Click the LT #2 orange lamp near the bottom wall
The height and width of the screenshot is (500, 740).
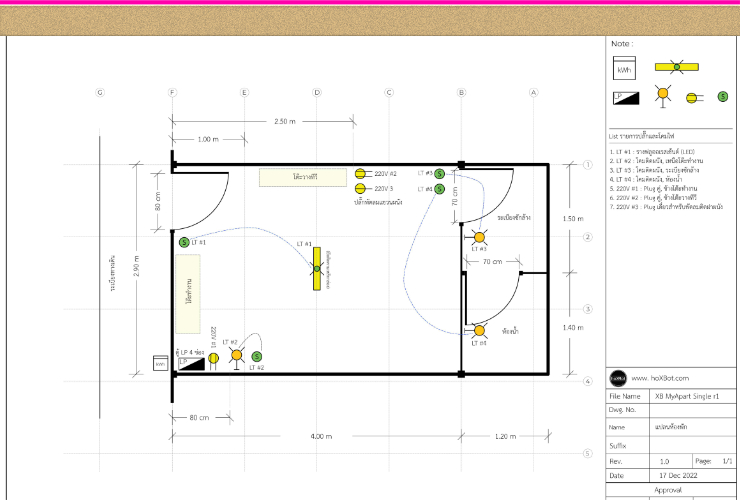[237, 355]
